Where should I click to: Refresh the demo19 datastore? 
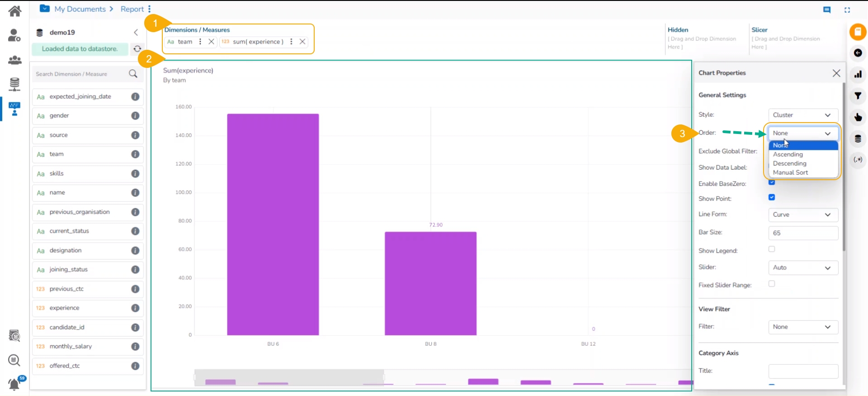tap(137, 49)
